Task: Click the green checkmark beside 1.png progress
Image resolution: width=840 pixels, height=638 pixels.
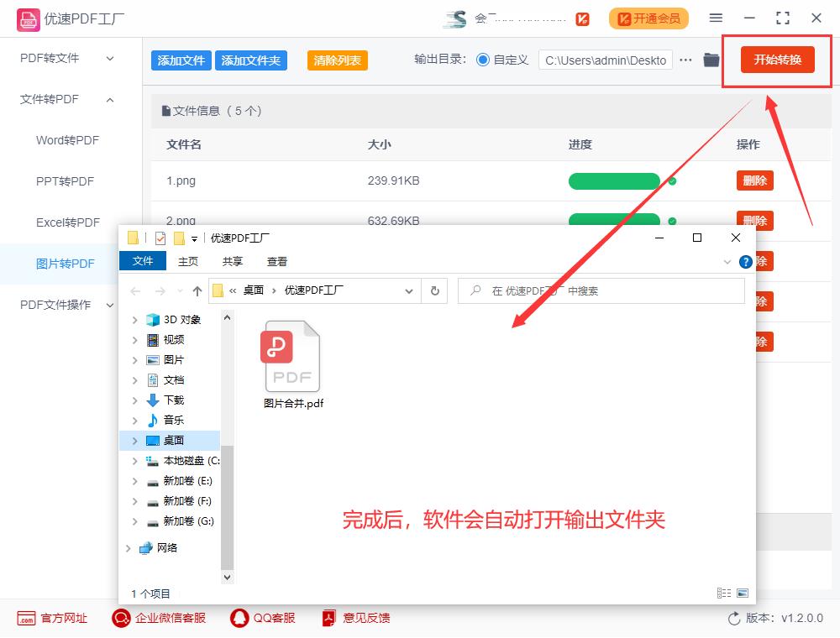Action: point(670,180)
